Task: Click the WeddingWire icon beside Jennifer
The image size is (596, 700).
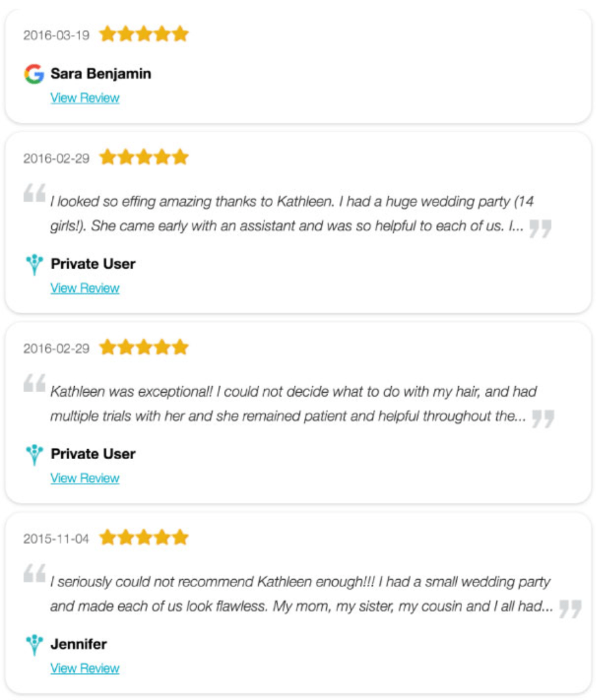Action: coord(34,645)
